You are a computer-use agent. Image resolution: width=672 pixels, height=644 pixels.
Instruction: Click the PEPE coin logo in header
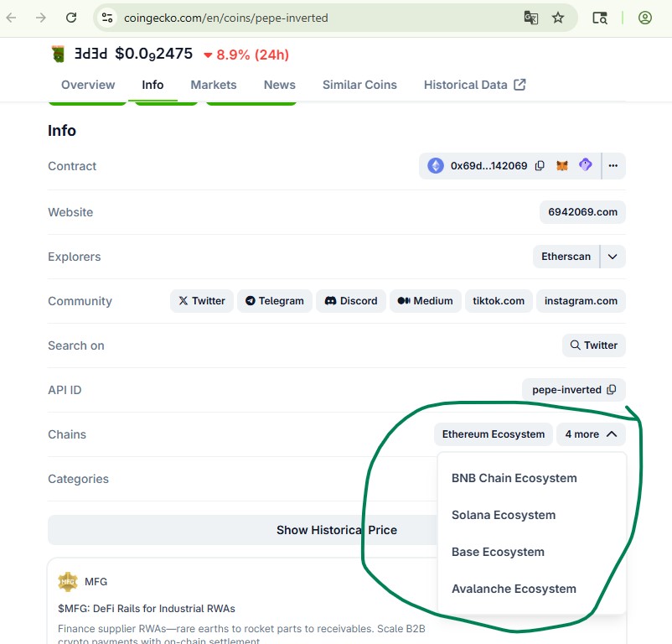tap(56, 54)
